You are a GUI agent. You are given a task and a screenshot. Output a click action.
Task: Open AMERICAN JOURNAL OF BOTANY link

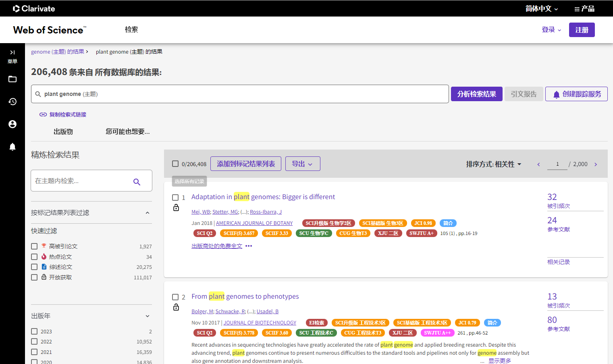pyautogui.click(x=254, y=223)
